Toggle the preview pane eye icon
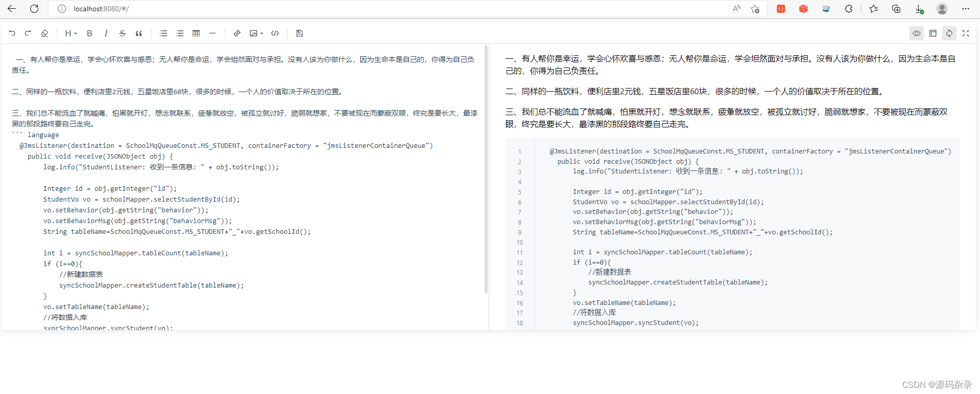The width and height of the screenshot is (980, 394). click(x=917, y=33)
